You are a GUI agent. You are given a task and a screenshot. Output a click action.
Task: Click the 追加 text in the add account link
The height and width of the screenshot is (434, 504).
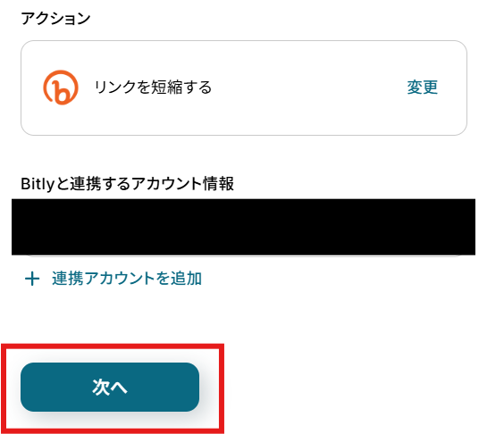(x=186, y=279)
